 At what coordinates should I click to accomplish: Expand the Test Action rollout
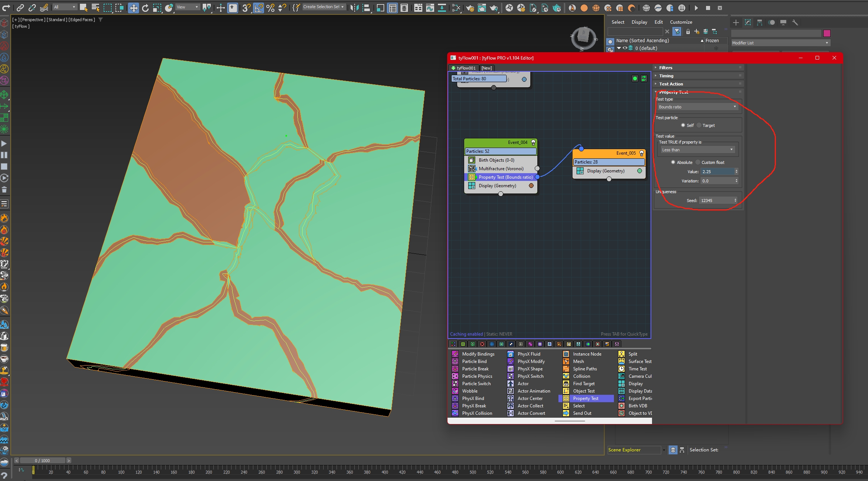(671, 84)
